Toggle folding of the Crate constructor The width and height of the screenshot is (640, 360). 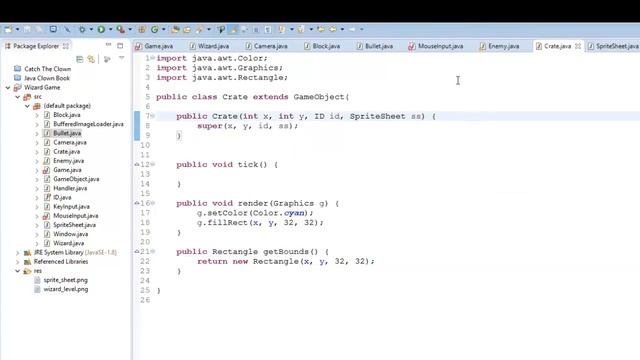[153, 116]
